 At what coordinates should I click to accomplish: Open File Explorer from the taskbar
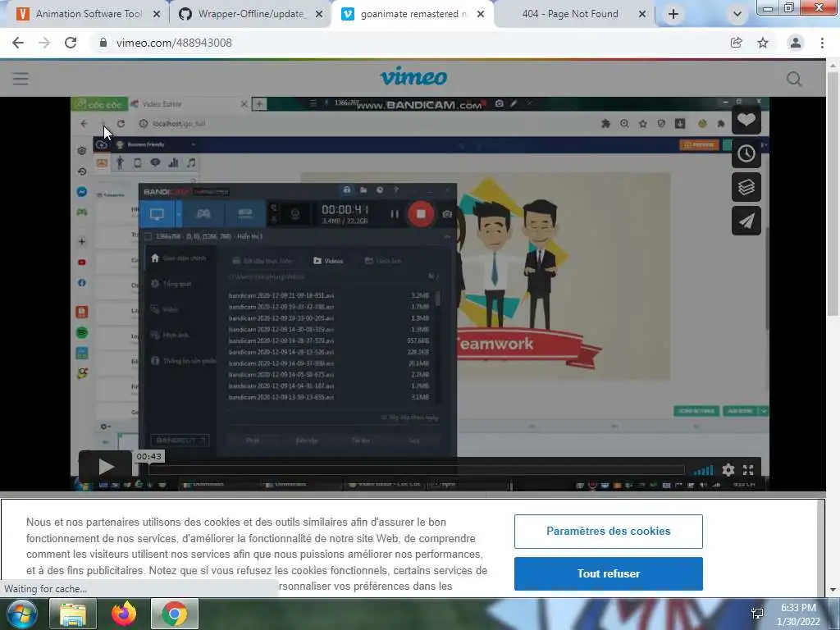[72, 614]
